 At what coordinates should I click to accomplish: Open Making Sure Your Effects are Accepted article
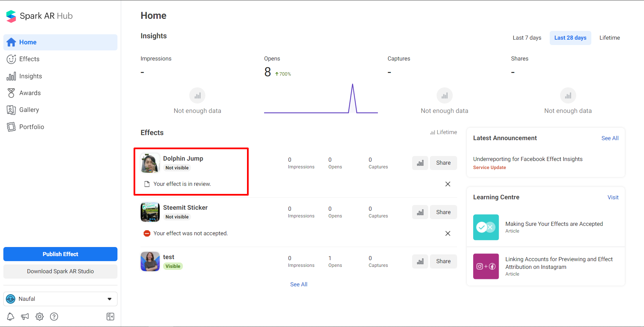pyautogui.click(x=554, y=224)
